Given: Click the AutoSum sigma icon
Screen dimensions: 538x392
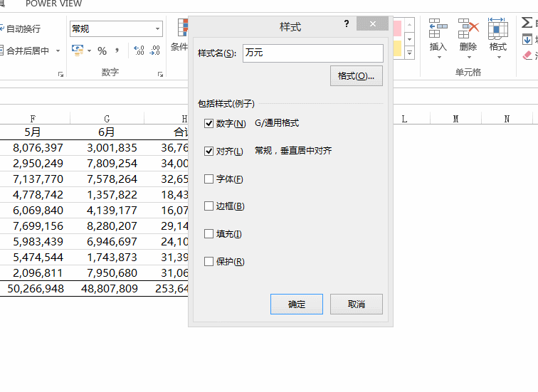Looking at the screenshot, I should click(x=527, y=24).
